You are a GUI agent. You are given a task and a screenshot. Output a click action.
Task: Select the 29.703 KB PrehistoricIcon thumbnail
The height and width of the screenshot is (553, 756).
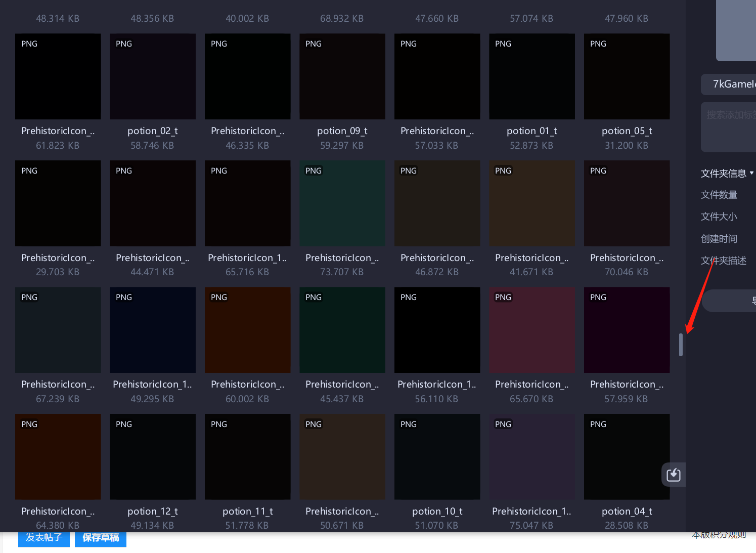(58, 203)
